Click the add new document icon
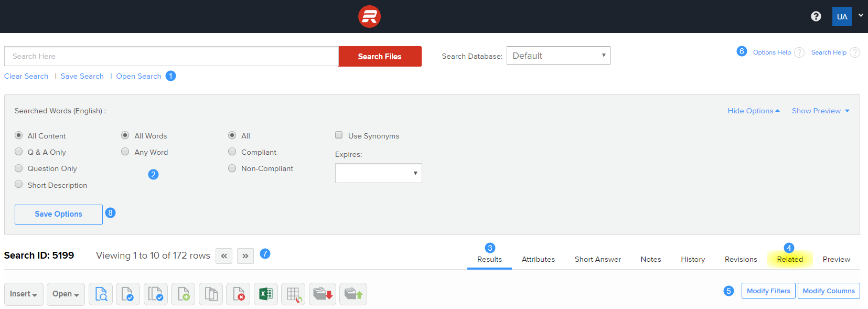 pos(183,294)
